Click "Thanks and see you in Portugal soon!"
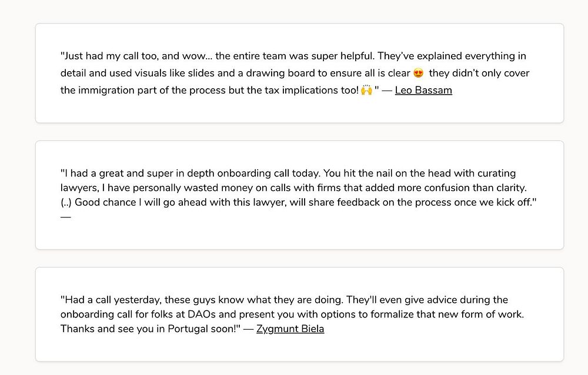Viewport: 588px width, 375px height. pyautogui.click(x=150, y=329)
